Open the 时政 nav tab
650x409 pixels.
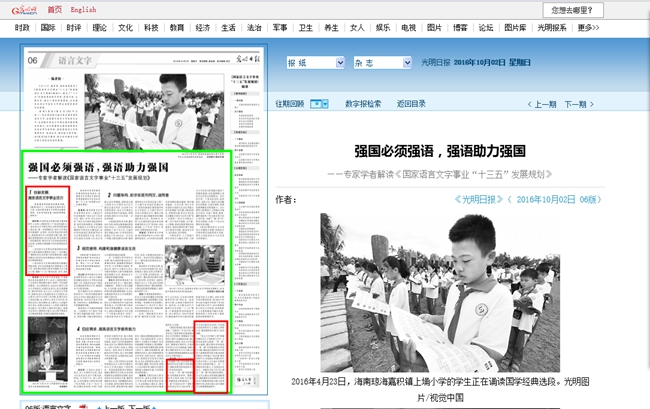(22, 28)
